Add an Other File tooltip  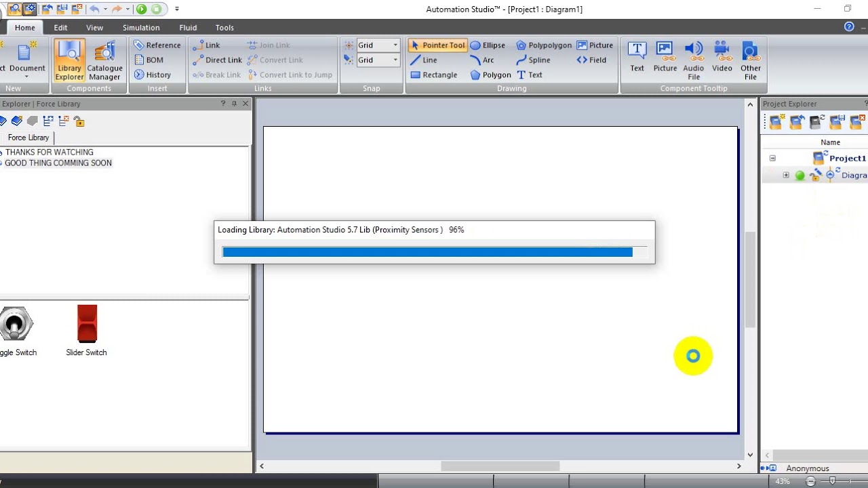(751, 60)
